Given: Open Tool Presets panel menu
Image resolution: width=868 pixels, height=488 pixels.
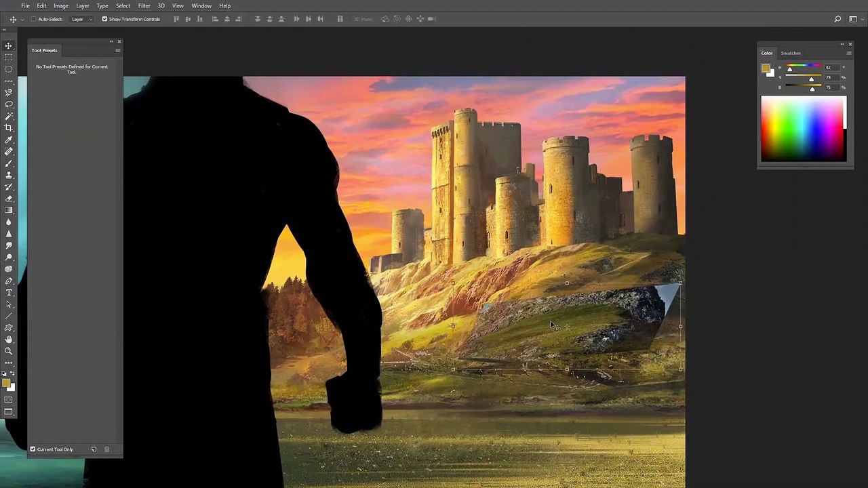Looking at the screenshot, I should point(117,50).
